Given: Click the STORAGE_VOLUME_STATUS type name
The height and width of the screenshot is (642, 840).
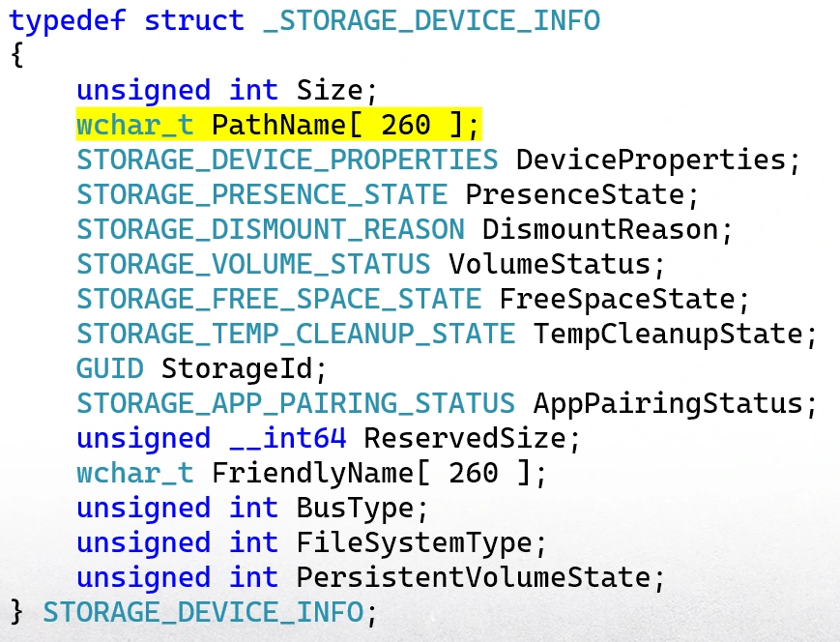Looking at the screenshot, I should pyautogui.click(x=253, y=264).
